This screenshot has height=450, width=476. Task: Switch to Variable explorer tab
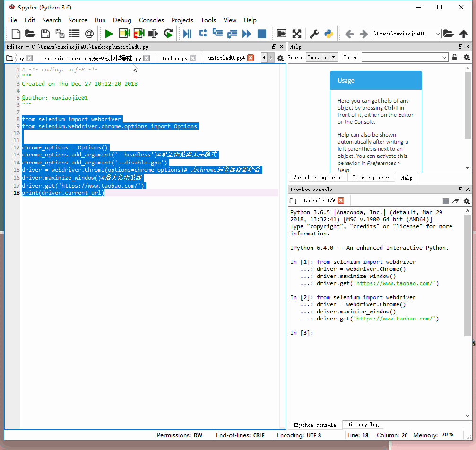tap(317, 178)
